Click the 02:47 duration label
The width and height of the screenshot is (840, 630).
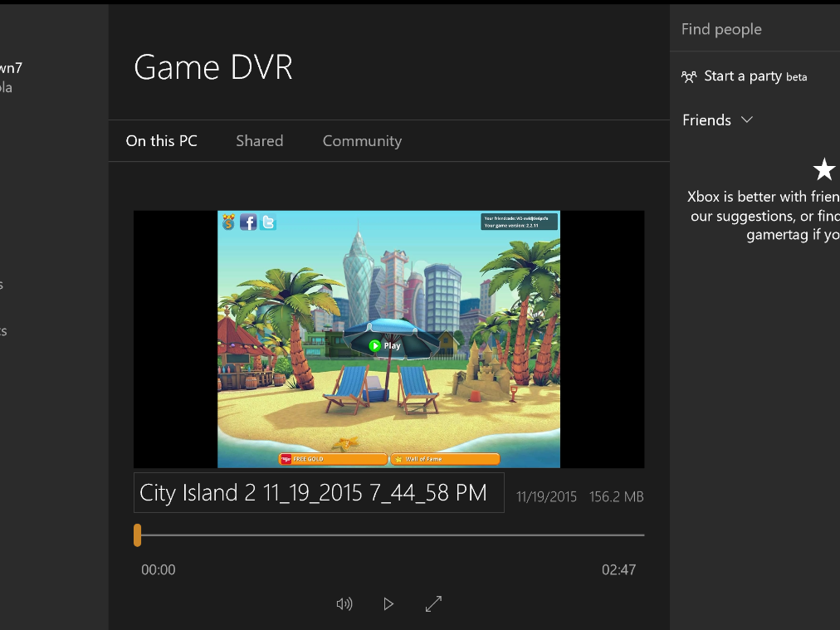(618, 569)
